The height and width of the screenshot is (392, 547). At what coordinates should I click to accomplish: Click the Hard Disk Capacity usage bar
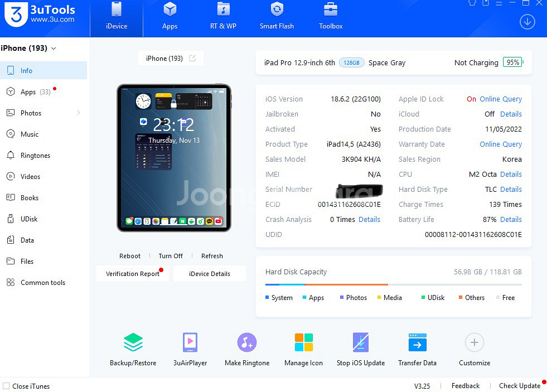pyautogui.click(x=393, y=285)
